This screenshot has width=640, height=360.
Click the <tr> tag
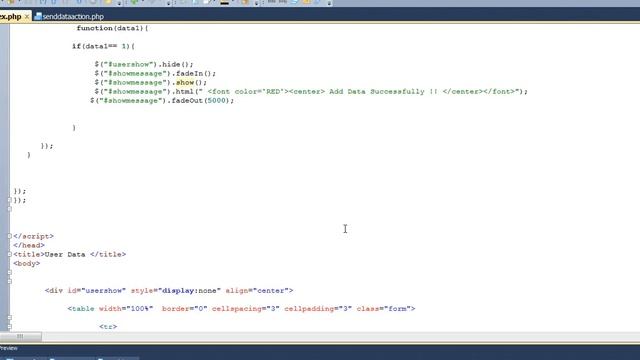[108, 327]
